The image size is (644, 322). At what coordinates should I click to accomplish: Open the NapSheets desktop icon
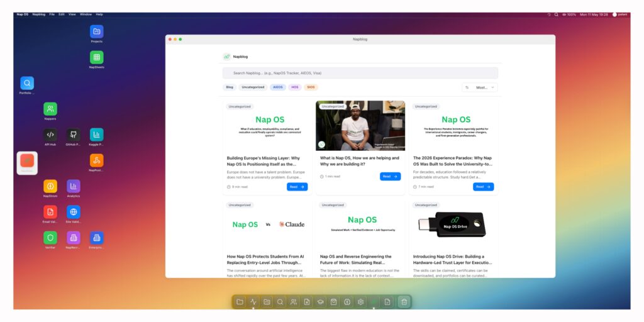(96, 57)
